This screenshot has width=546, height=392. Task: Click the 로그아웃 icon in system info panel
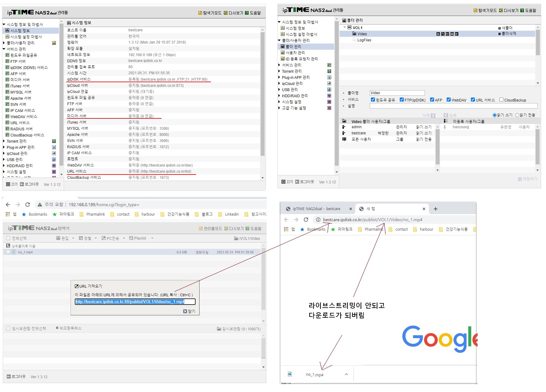[22, 184]
